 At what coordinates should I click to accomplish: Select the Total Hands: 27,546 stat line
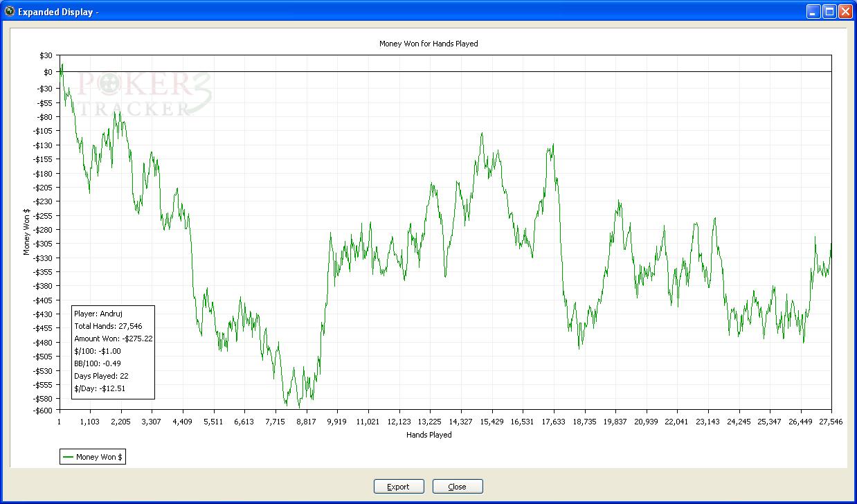108,326
